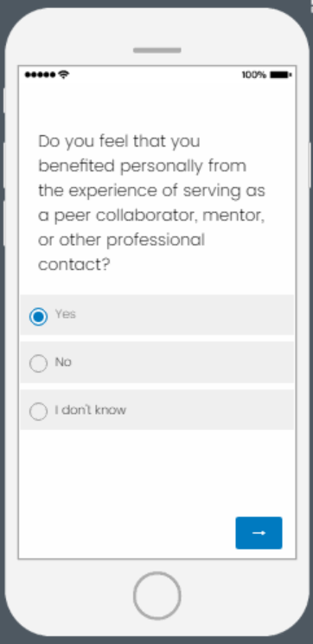Tap the phone's round home button
Image resolution: width=313 pixels, height=644 pixels.
coord(156,596)
